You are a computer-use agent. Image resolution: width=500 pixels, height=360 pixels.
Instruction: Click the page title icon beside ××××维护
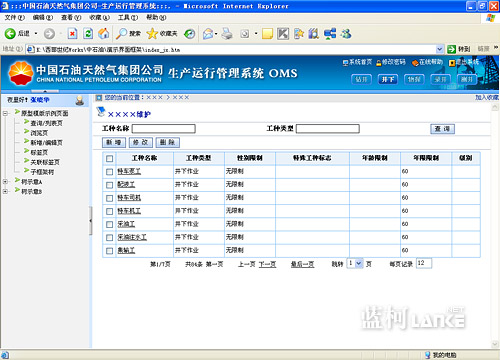point(101,112)
